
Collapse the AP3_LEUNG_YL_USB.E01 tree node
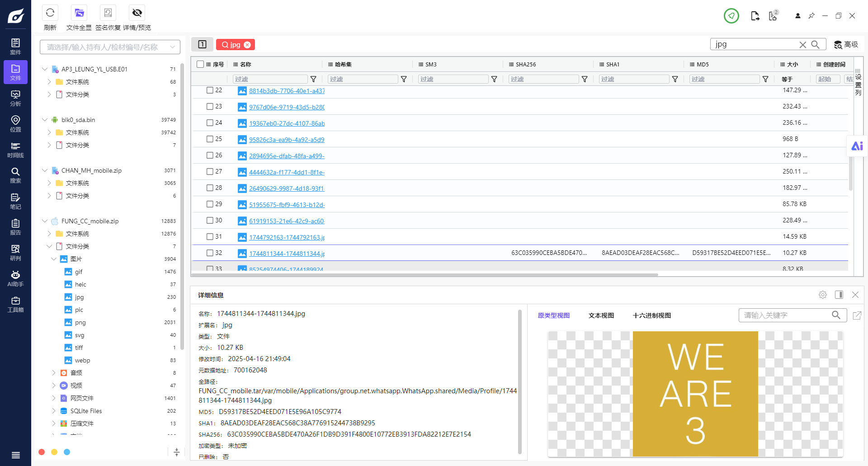(x=45, y=69)
